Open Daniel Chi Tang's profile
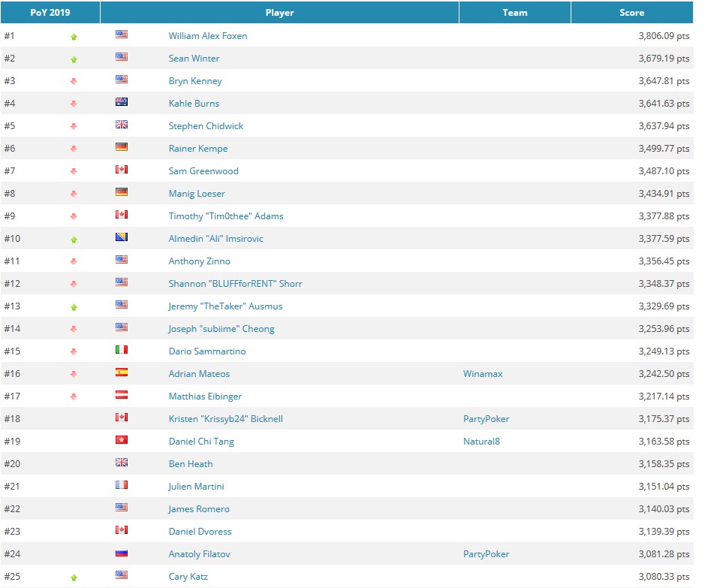The height and width of the screenshot is (588, 705). tap(201, 442)
